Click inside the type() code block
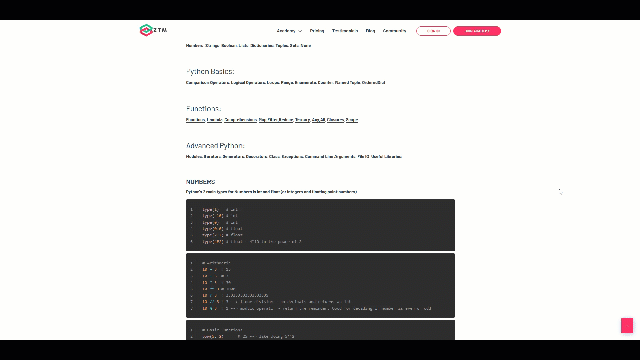This screenshot has width=640, height=360. click(320, 225)
